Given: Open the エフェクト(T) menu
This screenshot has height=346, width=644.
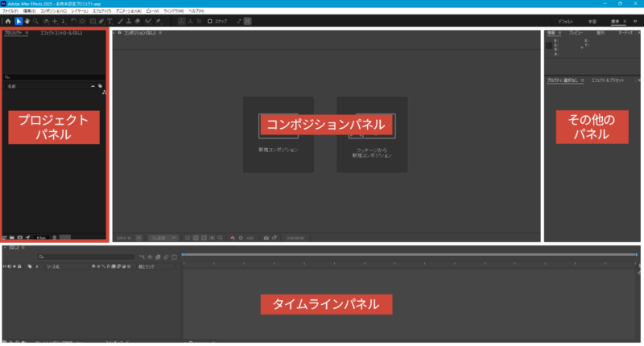Looking at the screenshot, I should (102, 11).
